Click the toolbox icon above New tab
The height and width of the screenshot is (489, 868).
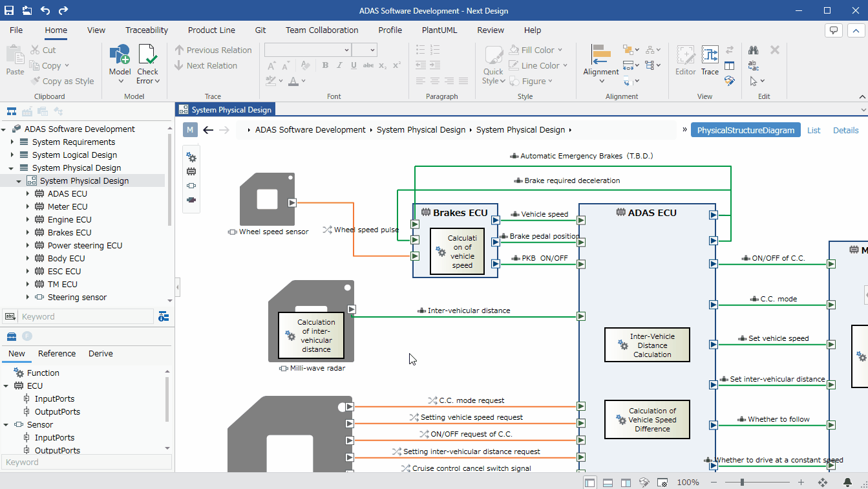(x=11, y=336)
